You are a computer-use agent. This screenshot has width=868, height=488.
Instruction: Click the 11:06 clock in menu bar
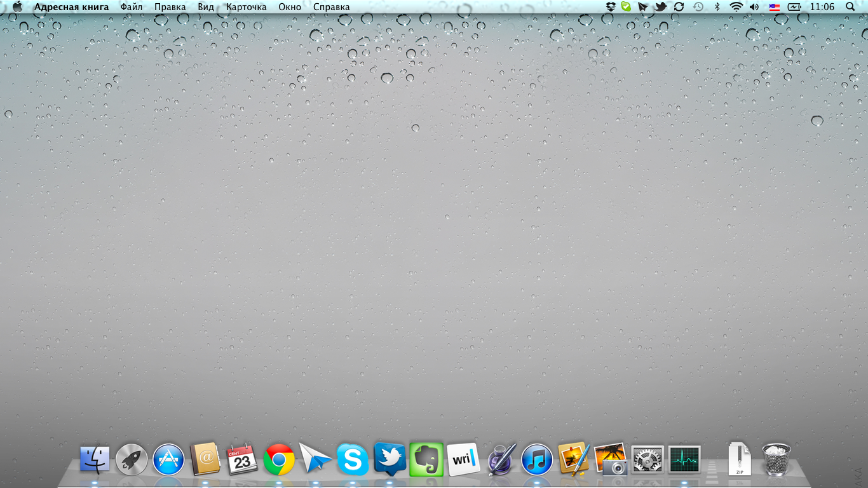[x=822, y=7]
